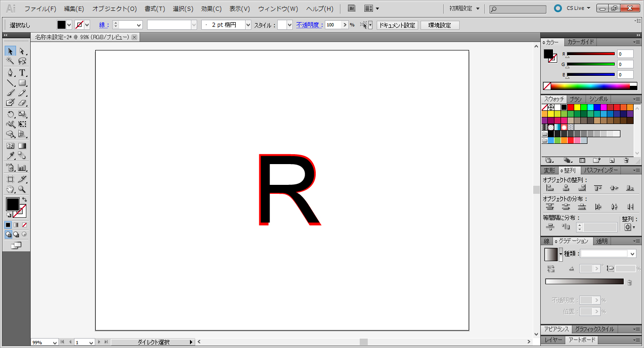
Task: Open 初期設定 workspace switcher
Action: click(464, 8)
